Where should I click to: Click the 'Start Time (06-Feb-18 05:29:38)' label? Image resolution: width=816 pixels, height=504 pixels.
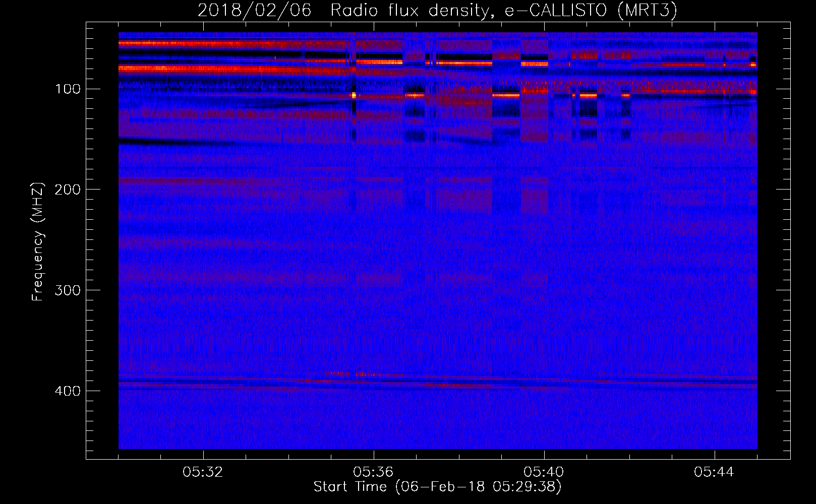(x=437, y=487)
